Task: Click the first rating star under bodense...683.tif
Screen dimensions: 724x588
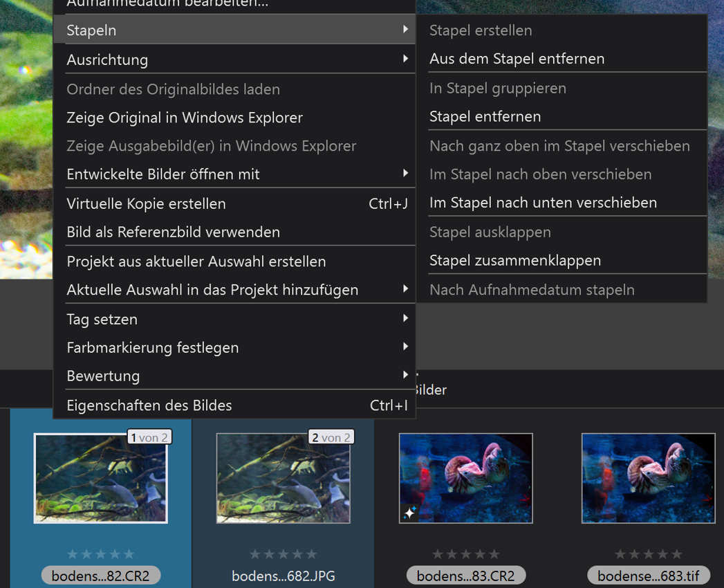Action: [x=621, y=553]
